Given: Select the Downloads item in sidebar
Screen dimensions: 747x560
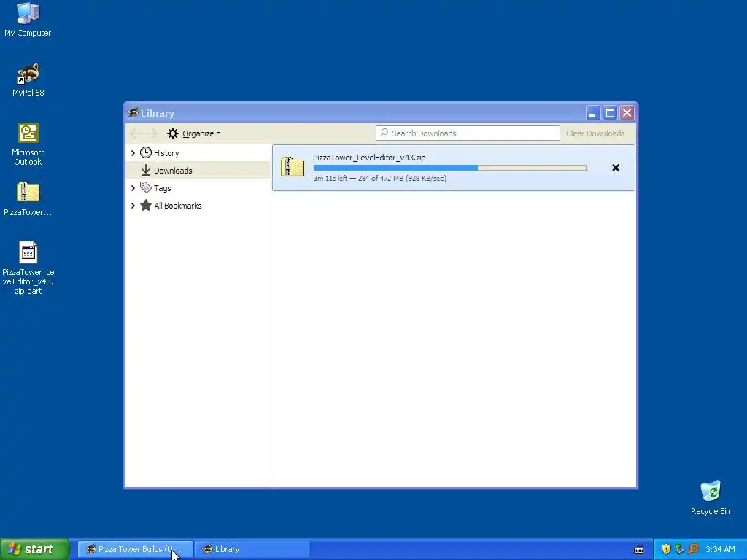Looking at the screenshot, I should [198, 170].
